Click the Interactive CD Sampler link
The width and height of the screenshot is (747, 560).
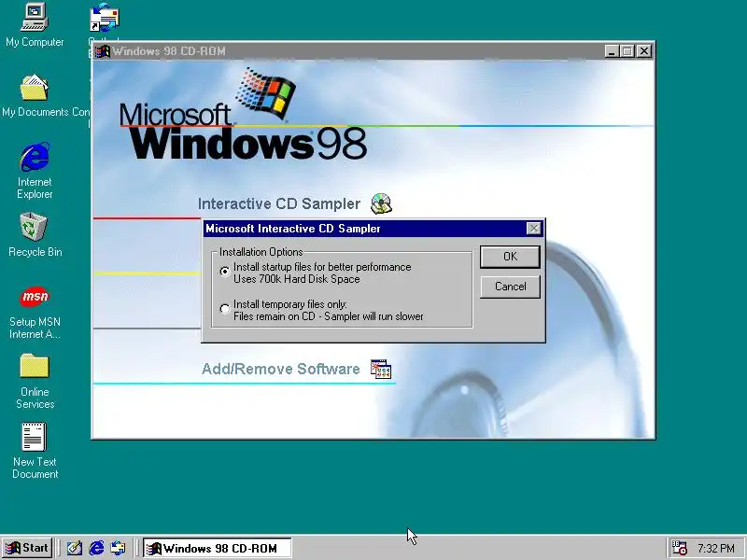point(278,203)
